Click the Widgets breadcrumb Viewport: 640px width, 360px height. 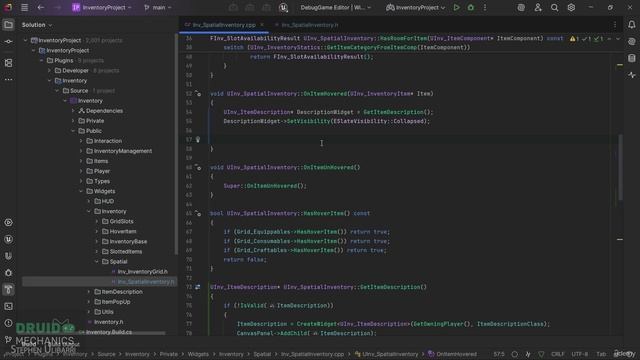tap(198, 354)
